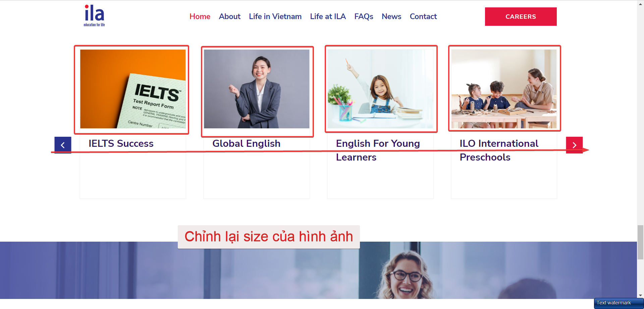Viewport: 644px width, 309px height.
Task: Click the scrollbar down arrow
Action: 640,296
